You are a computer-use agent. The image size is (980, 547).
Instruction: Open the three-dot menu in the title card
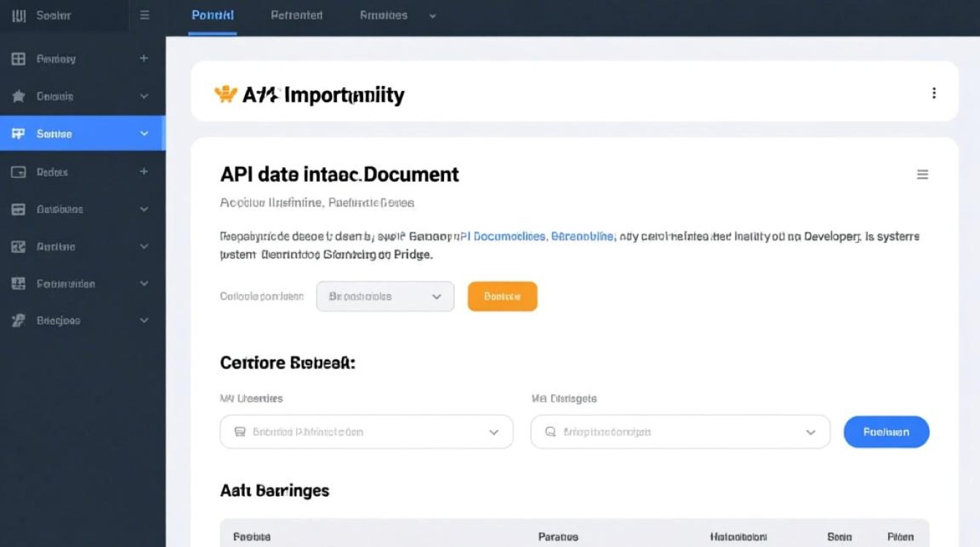click(933, 93)
